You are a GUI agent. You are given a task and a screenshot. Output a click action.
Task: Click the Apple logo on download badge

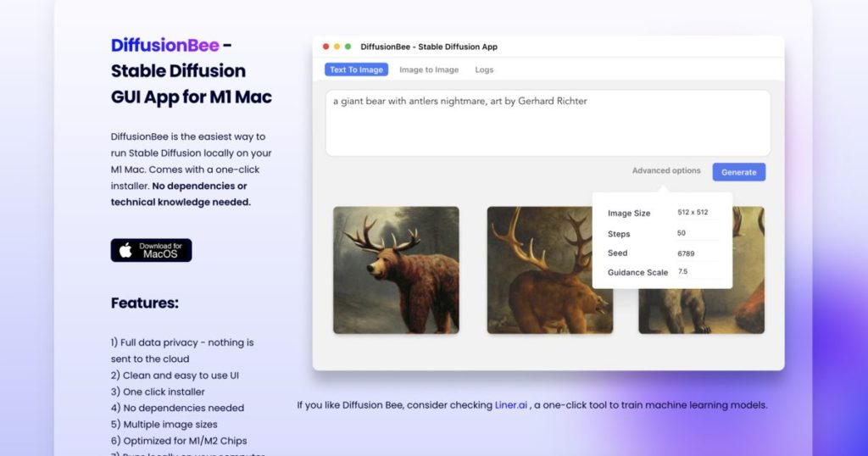[125, 250]
